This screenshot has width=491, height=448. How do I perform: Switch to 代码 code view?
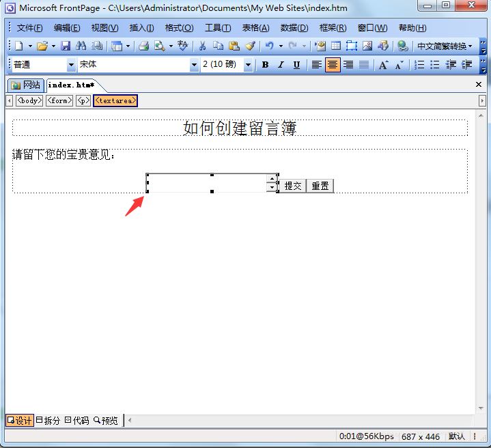click(x=77, y=421)
